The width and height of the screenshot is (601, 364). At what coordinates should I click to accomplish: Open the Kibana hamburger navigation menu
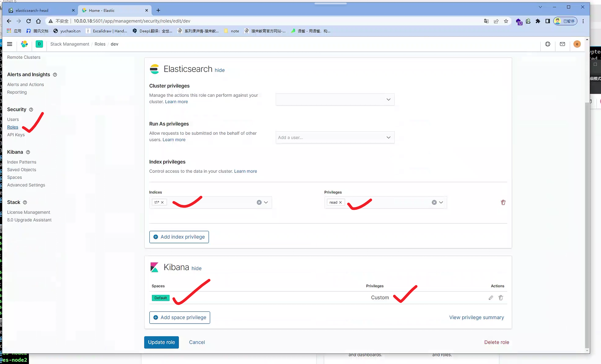click(10, 44)
